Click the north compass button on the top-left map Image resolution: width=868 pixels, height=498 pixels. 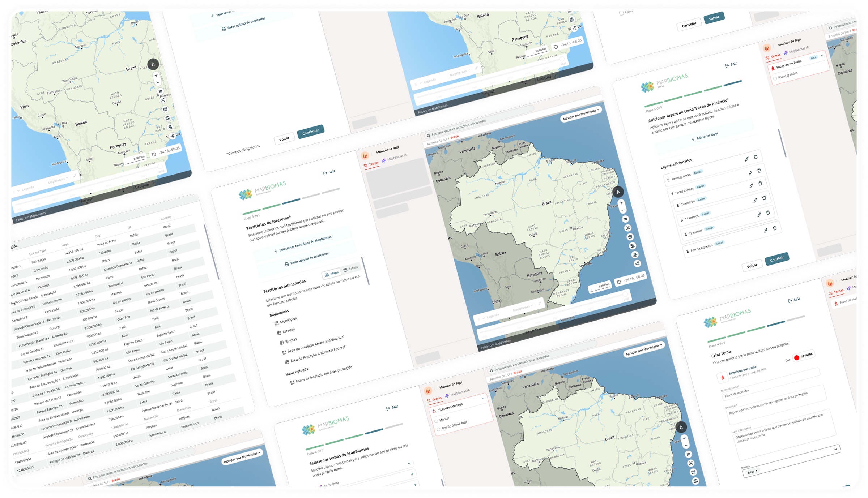tap(153, 64)
